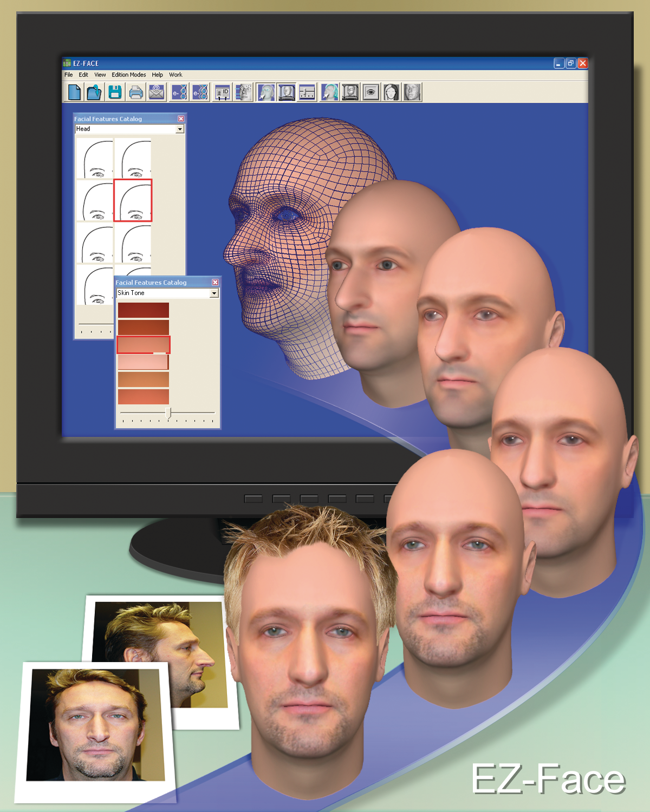
Task: Select the currently outlined skin tone swatch
Action: click(x=143, y=344)
